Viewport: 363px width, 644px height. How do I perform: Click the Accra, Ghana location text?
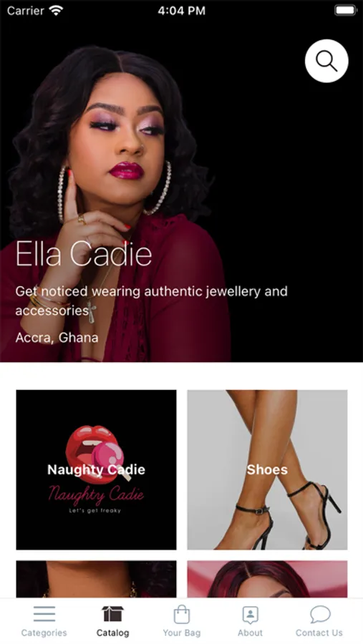click(57, 338)
